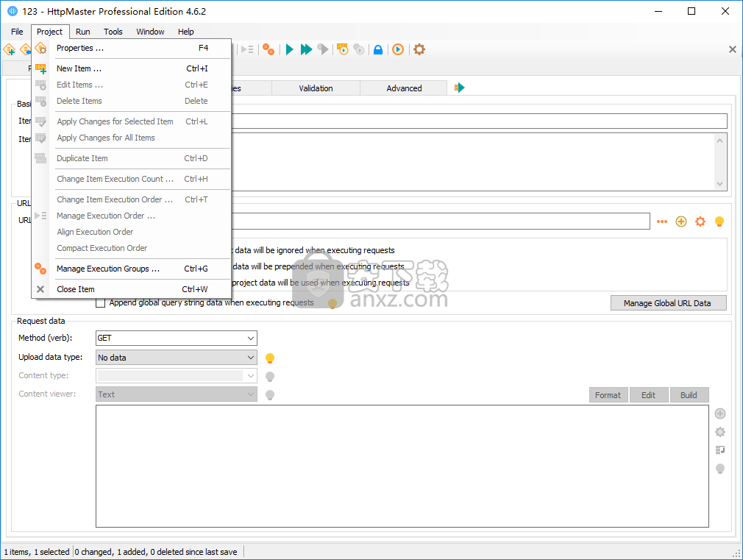Click the orange gear beside URL field
Image resolution: width=743 pixels, height=560 pixels.
point(700,221)
